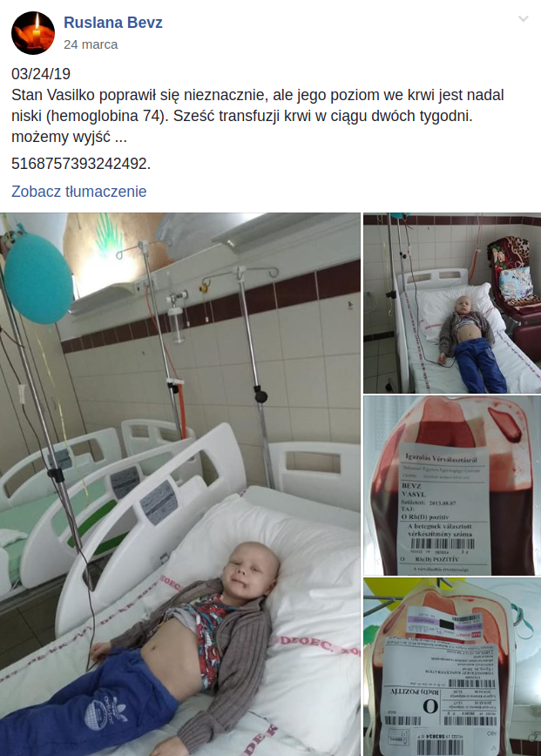Click "Zobacz tłumaczenie" to translate post
Viewport: 541px width, 756px height.
(x=79, y=192)
